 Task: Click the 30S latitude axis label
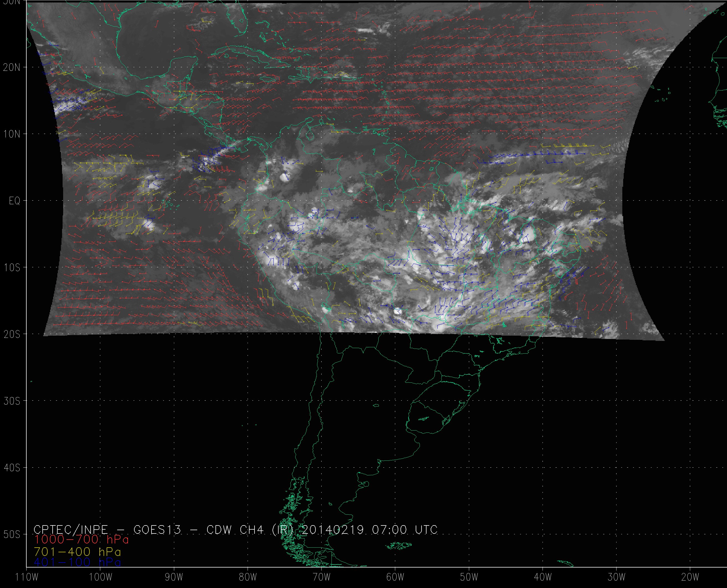pos(12,401)
